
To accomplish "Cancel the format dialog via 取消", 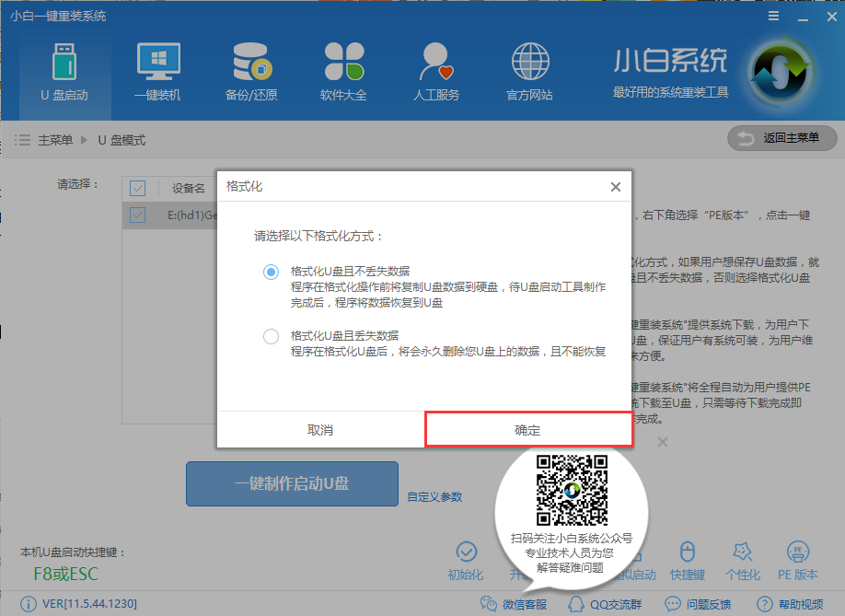I will (x=319, y=429).
